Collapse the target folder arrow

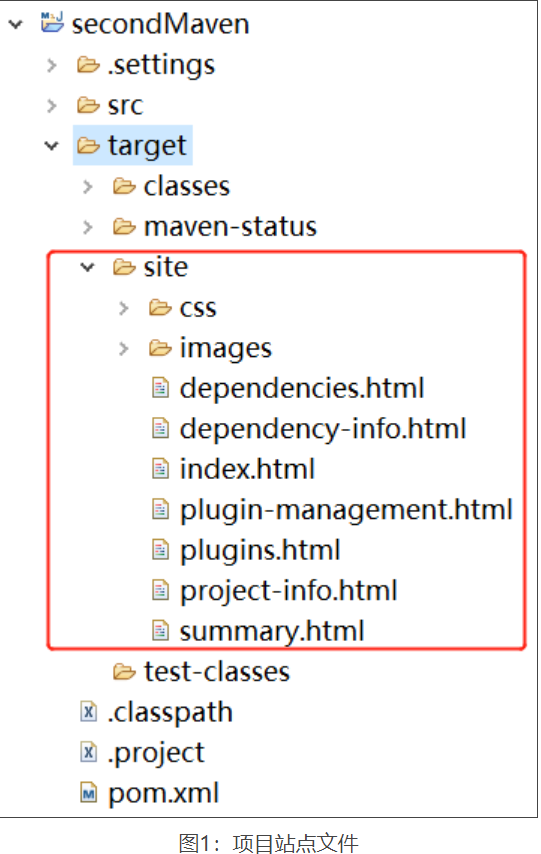pos(52,146)
